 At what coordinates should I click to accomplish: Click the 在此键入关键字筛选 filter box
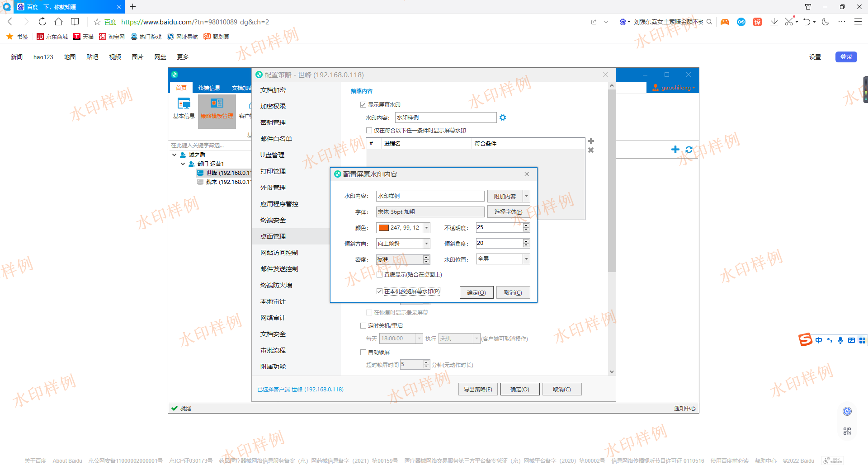[x=210, y=146]
